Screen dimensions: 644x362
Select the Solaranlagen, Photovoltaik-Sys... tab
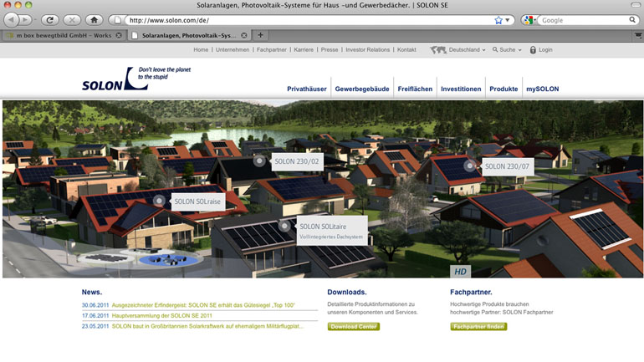click(189, 35)
